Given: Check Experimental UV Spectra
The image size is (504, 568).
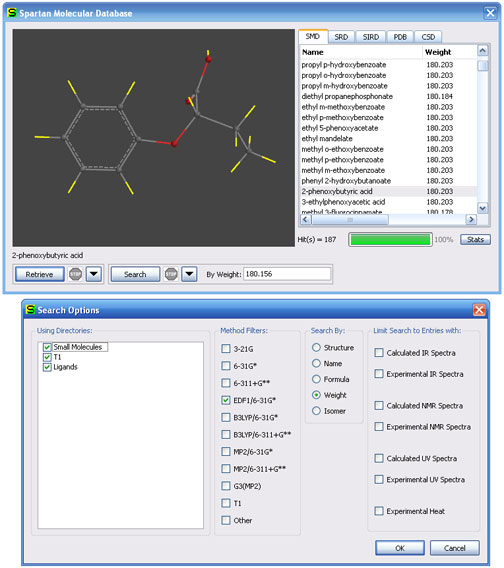Looking at the screenshot, I should [x=379, y=479].
